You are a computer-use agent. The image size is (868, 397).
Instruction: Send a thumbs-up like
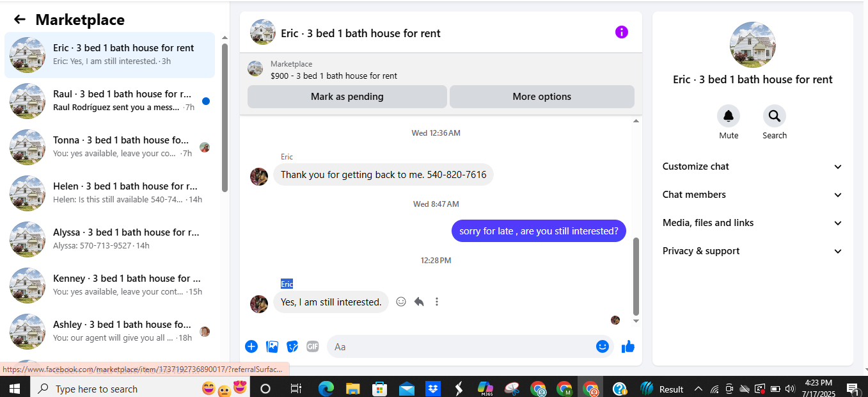pos(628,346)
